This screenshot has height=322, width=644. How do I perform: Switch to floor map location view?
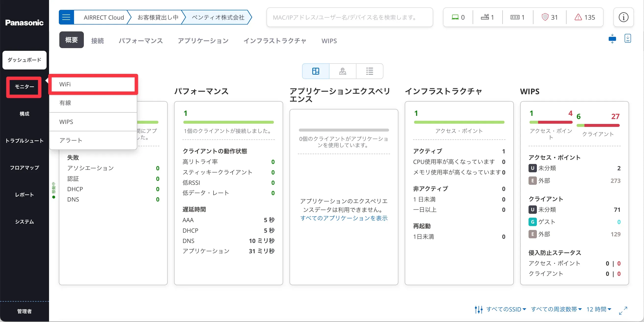pyautogui.click(x=342, y=71)
